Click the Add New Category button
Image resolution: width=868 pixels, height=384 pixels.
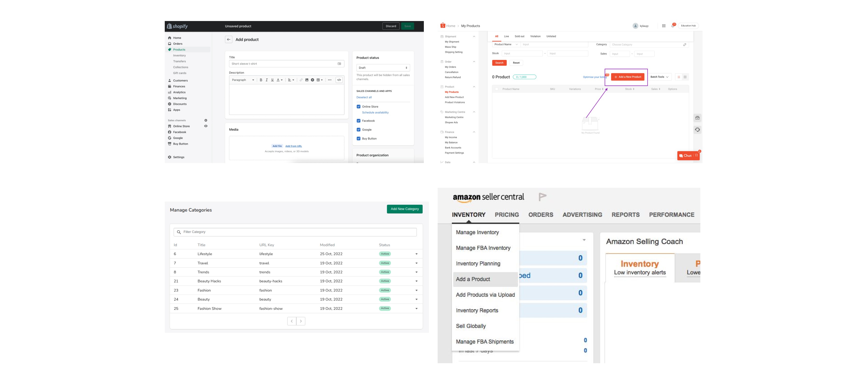(404, 209)
